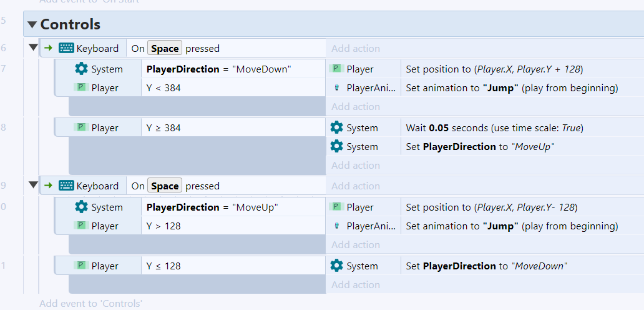Click Player icon of Player.Y + 128 position action
Image resolution: width=644 pixels, height=310 pixels.
[x=336, y=69]
